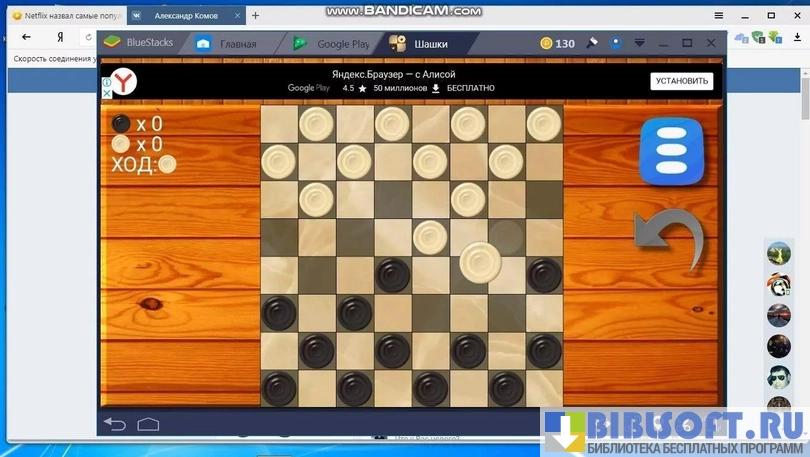The height and width of the screenshot is (457, 810).
Task: Select the large white checker piece
Action: point(481,262)
